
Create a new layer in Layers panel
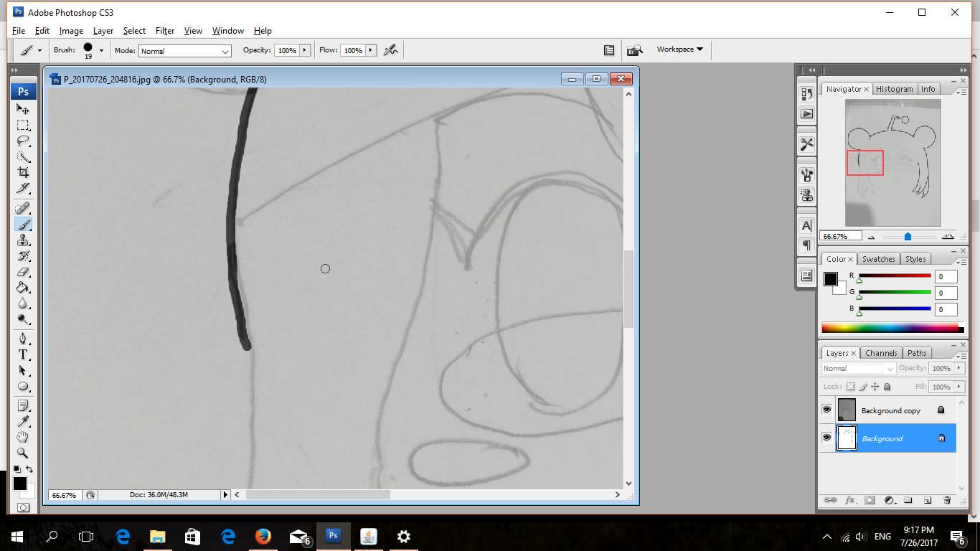coord(927,500)
